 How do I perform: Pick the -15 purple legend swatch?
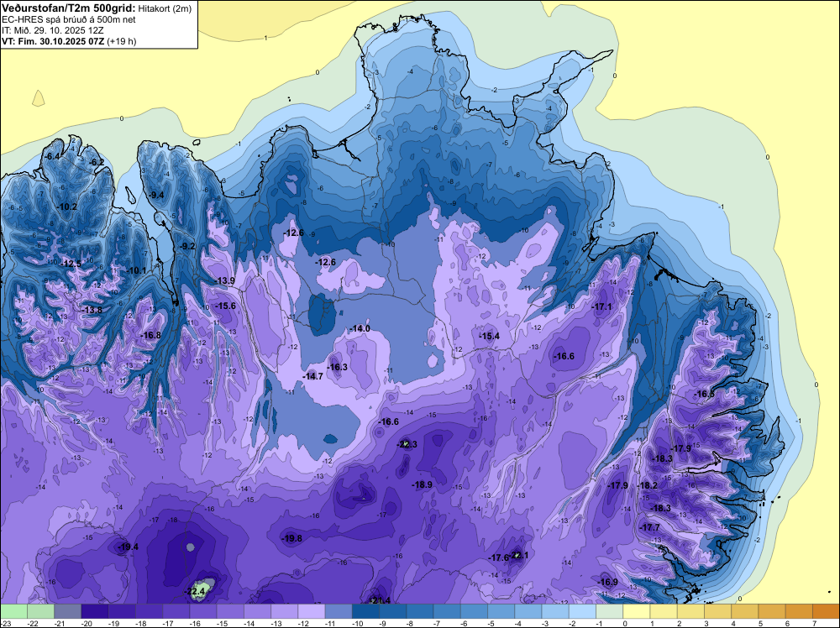pos(230,611)
